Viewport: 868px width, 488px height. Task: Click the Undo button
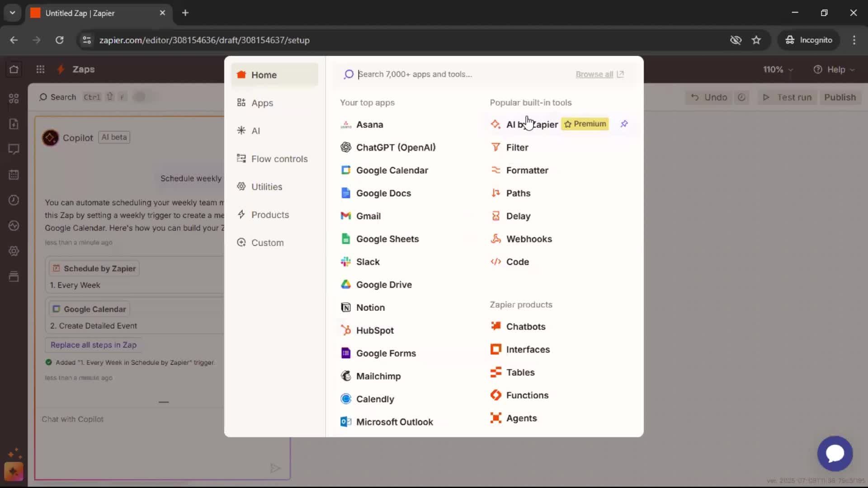click(709, 97)
